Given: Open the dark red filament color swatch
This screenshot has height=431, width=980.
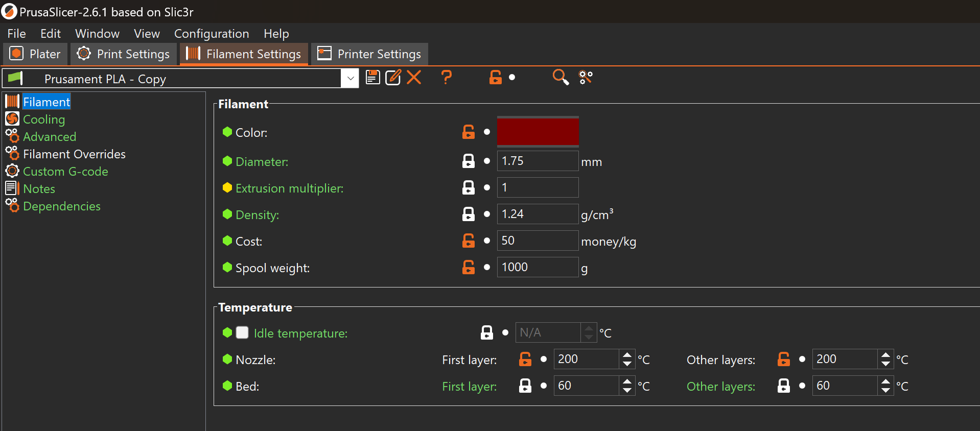Looking at the screenshot, I should [x=538, y=132].
